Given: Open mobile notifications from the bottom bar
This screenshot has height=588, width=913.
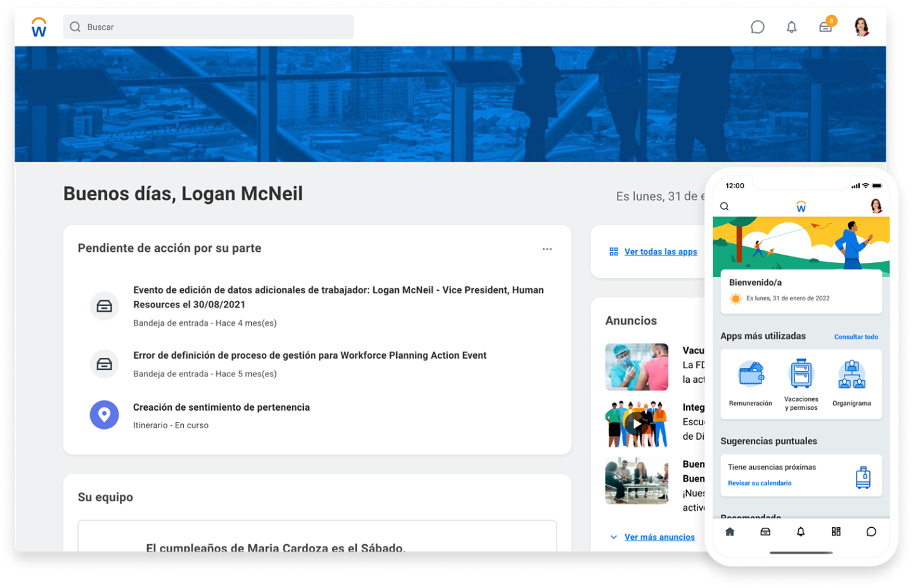Looking at the screenshot, I should click(800, 532).
